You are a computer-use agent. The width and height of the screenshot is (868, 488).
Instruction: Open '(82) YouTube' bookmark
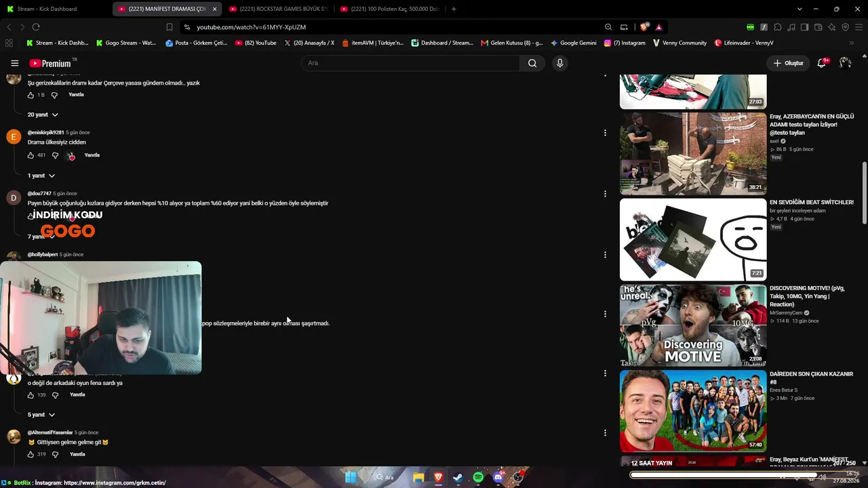pos(256,43)
